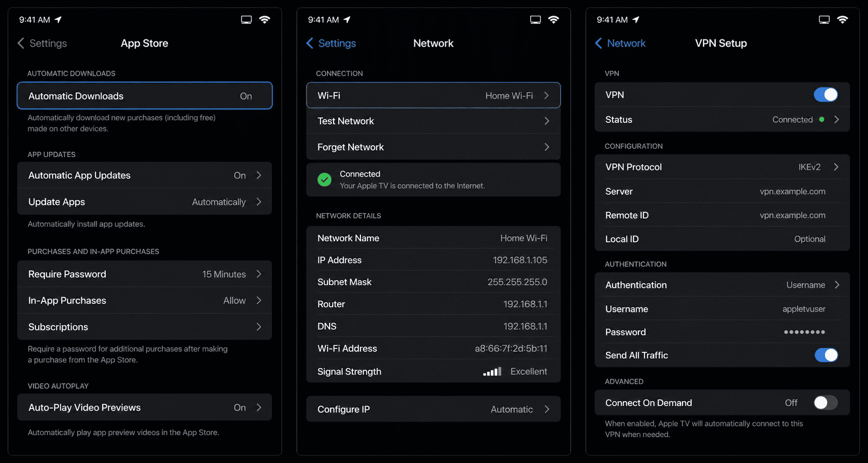The height and width of the screenshot is (463, 868).
Task: Select the Update Apps label
Action: pos(57,202)
